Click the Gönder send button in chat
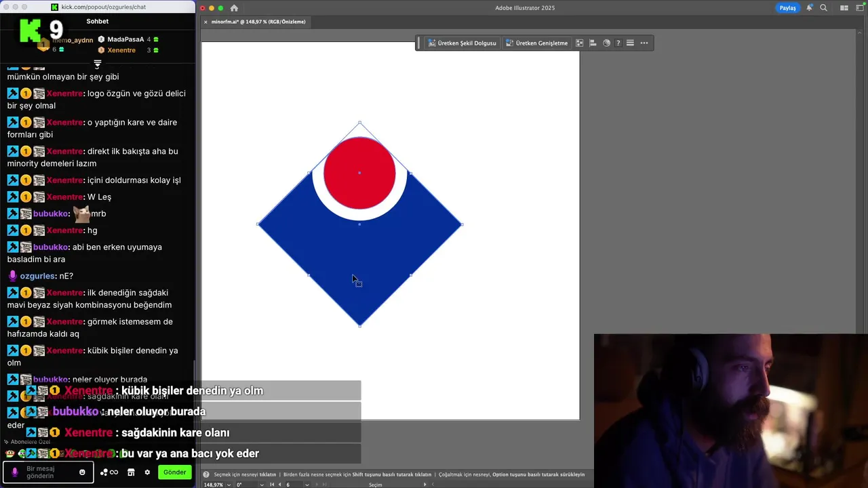Screen dimensions: 868x488 [x=174, y=472]
